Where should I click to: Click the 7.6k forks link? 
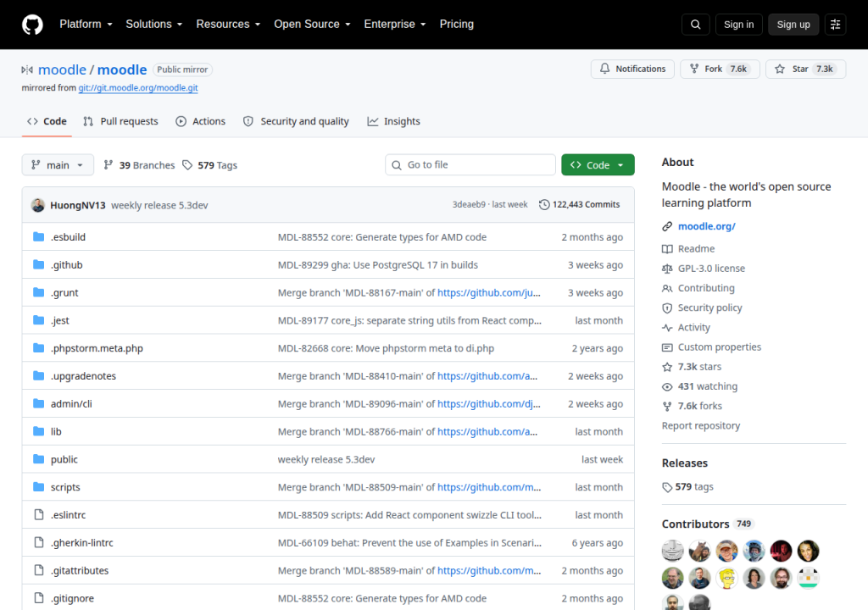(x=699, y=407)
